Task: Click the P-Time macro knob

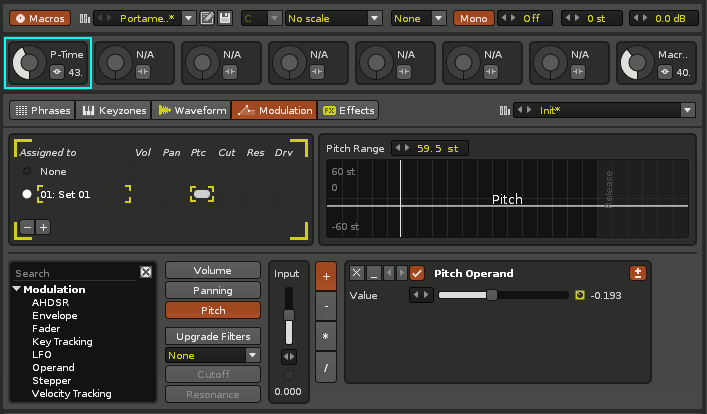Action: click(28, 63)
